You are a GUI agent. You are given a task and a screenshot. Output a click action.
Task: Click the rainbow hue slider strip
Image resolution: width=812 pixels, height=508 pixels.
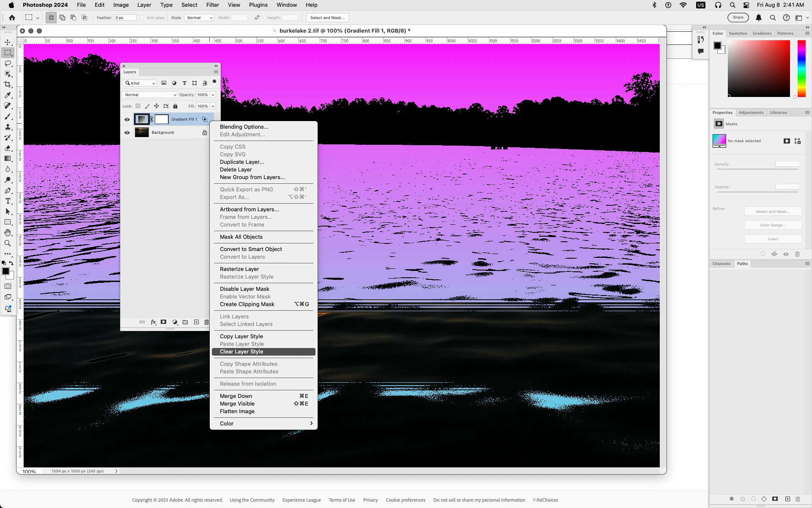click(x=801, y=69)
